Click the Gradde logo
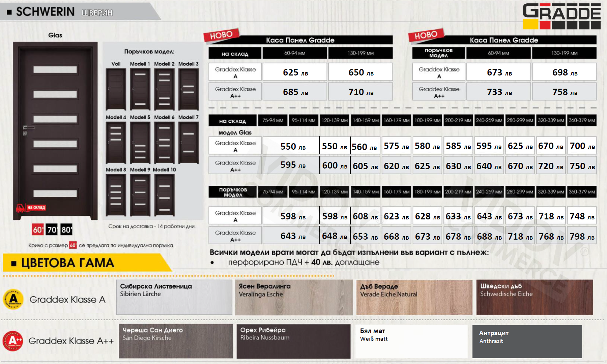The height and width of the screenshot is (364, 607). coord(561,16)
